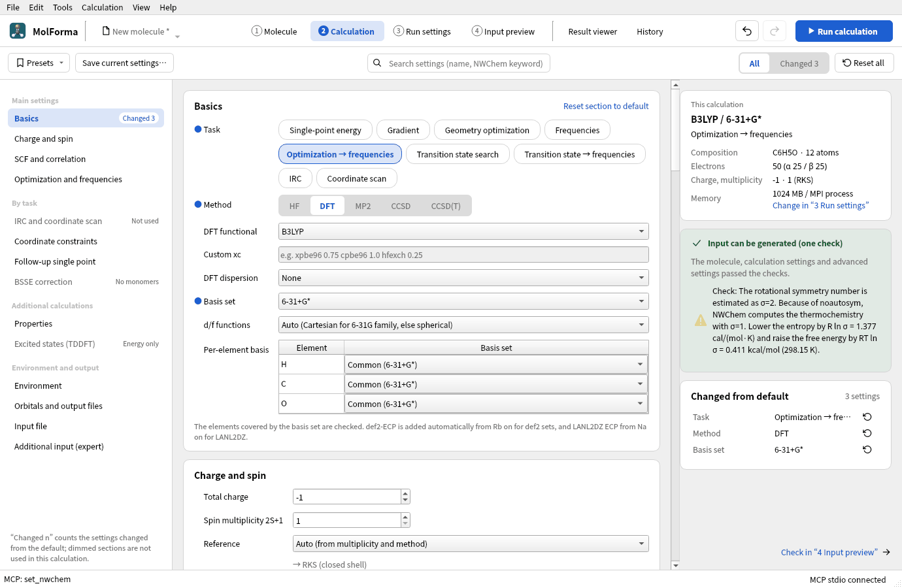The image size is (902, 588).
Task: Click the undo arrow button
Action: (747, 31)
